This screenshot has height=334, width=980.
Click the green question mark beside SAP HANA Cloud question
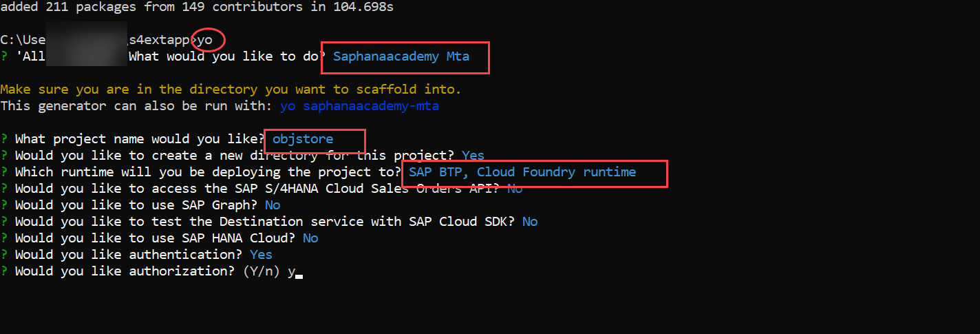point(4,238)
